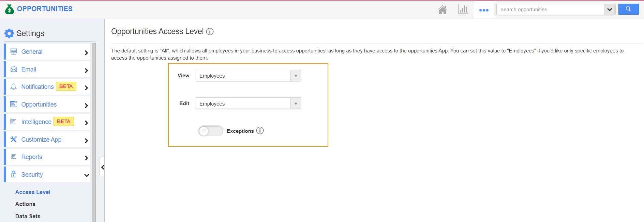Go to the home icon
Viewport: 644px width, 222px height.
(x=443, y=10)
